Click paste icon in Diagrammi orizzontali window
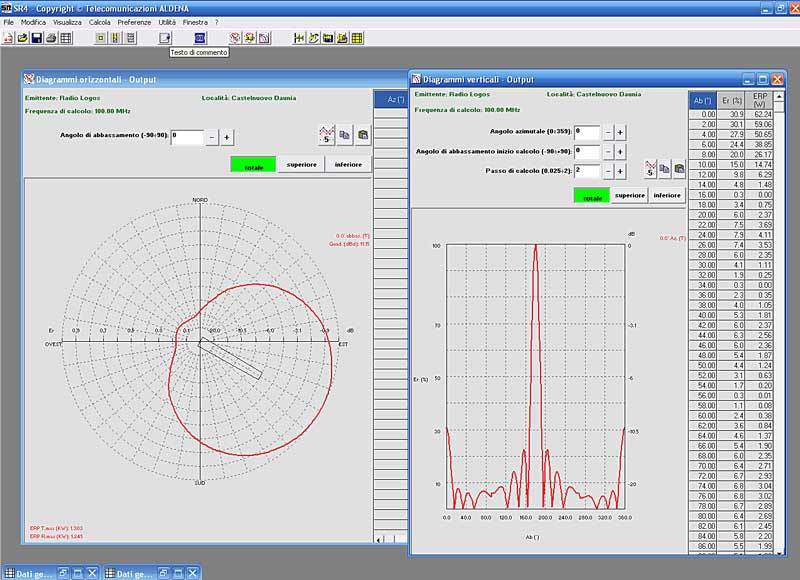 (362, 135)
